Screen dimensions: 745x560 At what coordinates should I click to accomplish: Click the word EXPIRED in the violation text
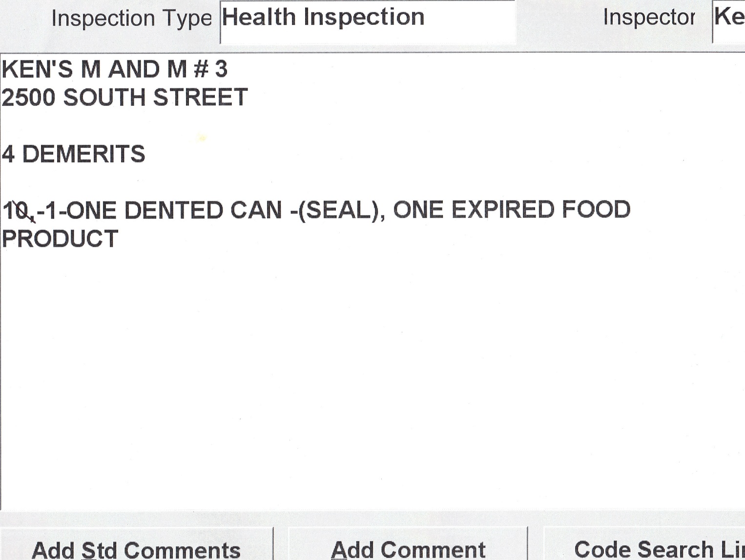coord(502,210)
